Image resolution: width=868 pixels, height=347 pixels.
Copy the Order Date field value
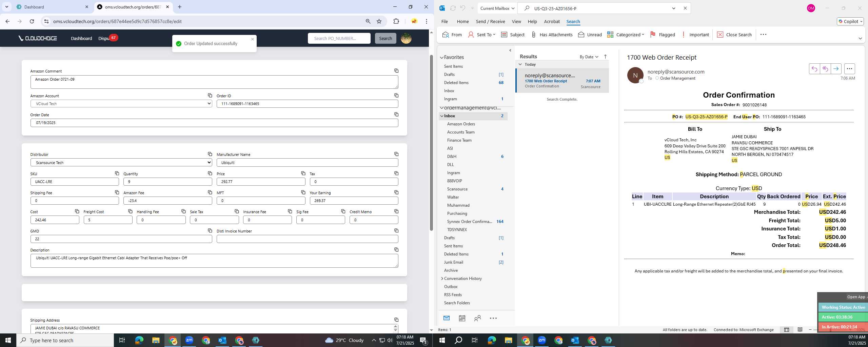click(396, 114)
